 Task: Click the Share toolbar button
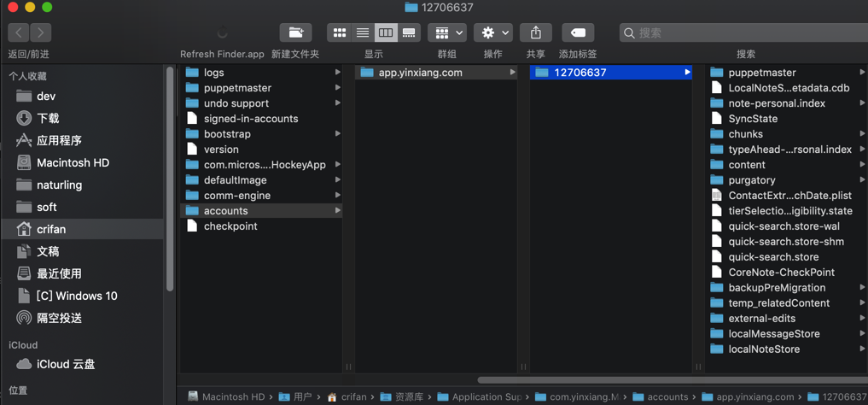coord(535,32)
